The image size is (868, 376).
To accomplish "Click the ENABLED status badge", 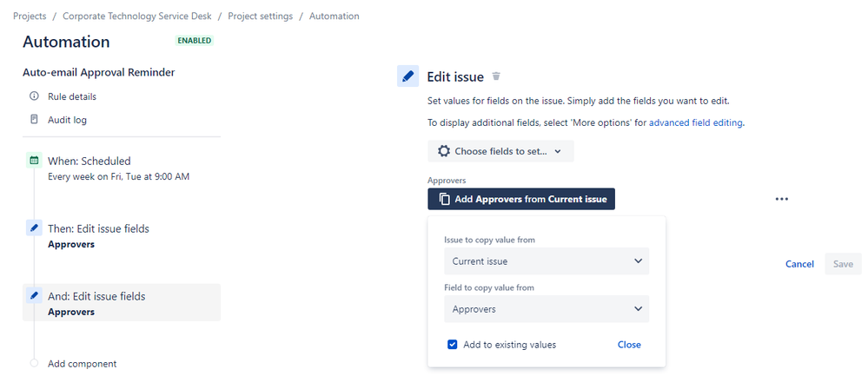I will 195,40.
